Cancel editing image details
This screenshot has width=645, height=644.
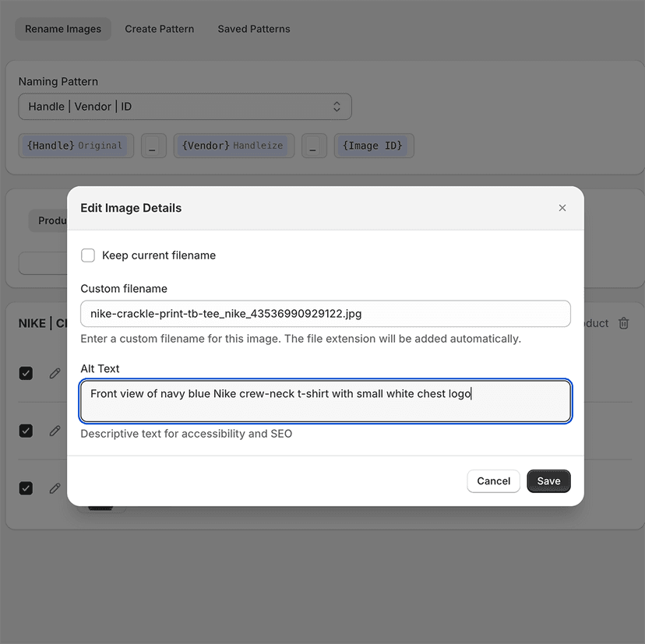pos(493,481)
